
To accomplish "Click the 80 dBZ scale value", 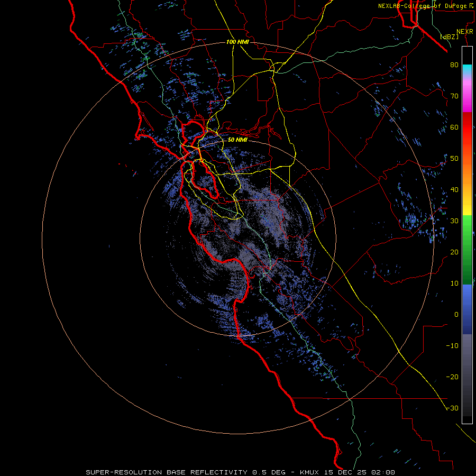I will 454,65.
